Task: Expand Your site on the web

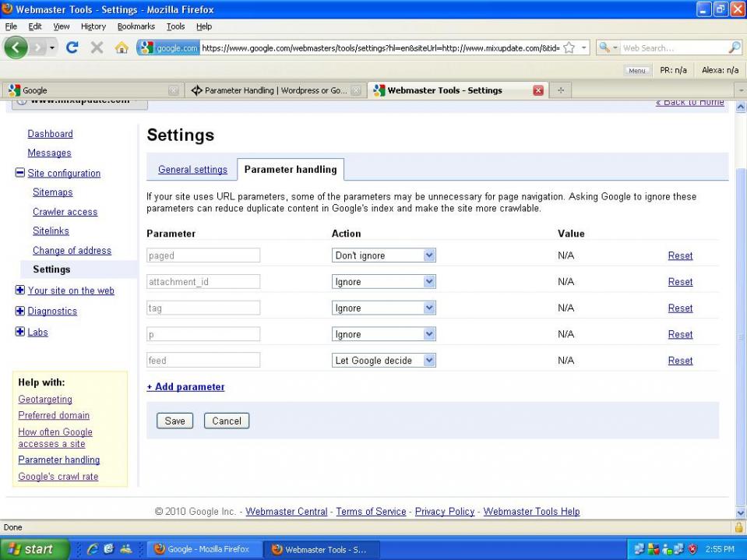Action: pyautogui.click(x=20, y=291)
